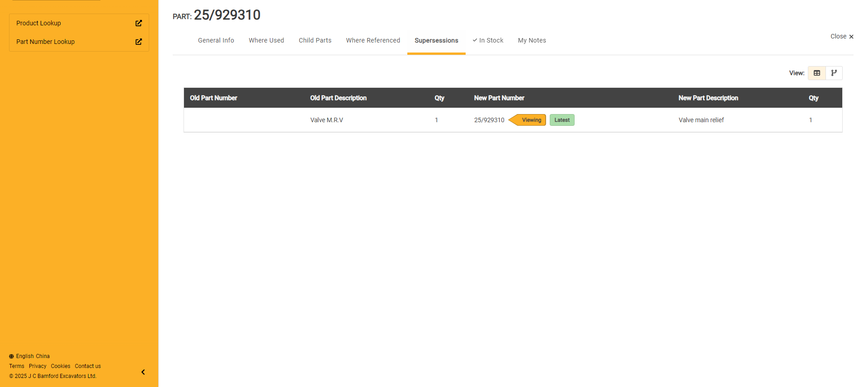Image resolution: width=868 pixels, height=387 pixels.
Task: Select the Where Referenced tab
Action: point(373,40)
